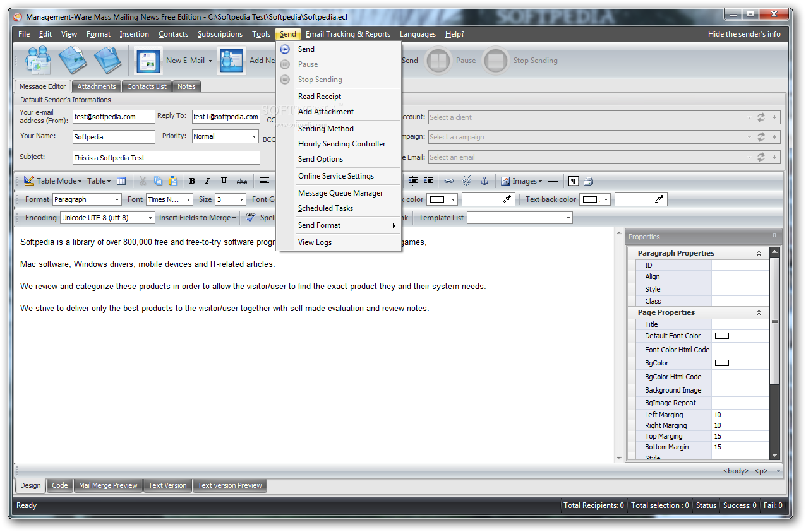806x532 pixels.
Task: Click the Your Name input field
Action: (x=114, y=136)
